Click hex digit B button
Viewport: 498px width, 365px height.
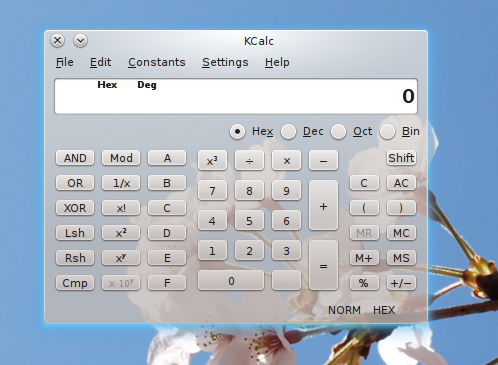click(x=167, y=183)
